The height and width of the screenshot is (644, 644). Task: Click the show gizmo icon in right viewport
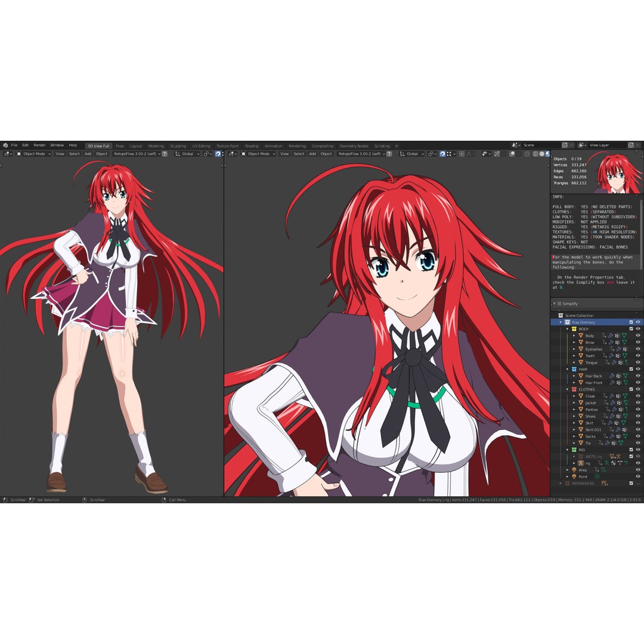point(497,154)
